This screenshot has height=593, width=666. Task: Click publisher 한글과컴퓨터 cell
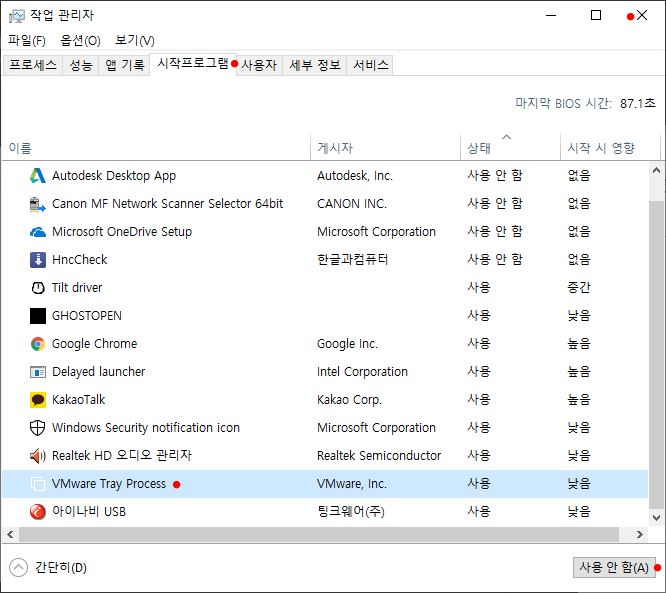(x=353, y=260)
